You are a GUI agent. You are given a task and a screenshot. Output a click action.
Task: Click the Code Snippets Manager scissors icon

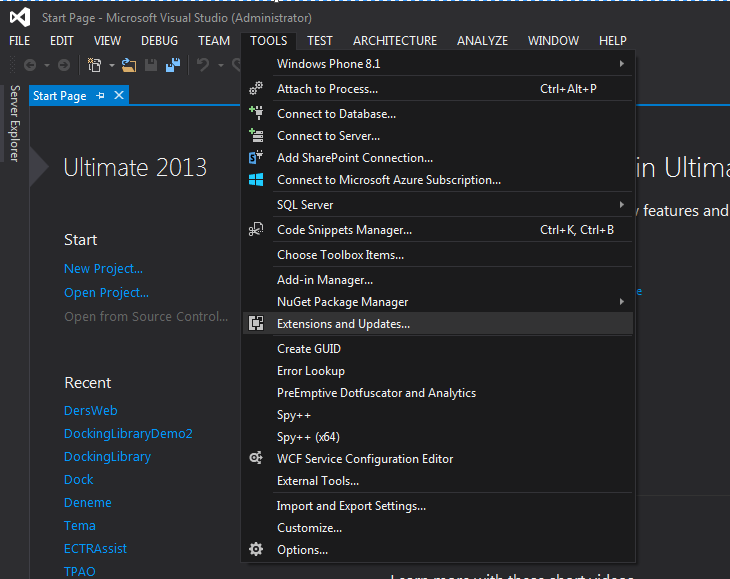[256, 229]
